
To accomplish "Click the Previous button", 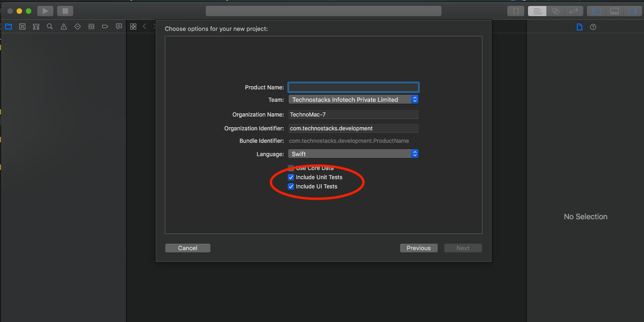I will (418, 248).
